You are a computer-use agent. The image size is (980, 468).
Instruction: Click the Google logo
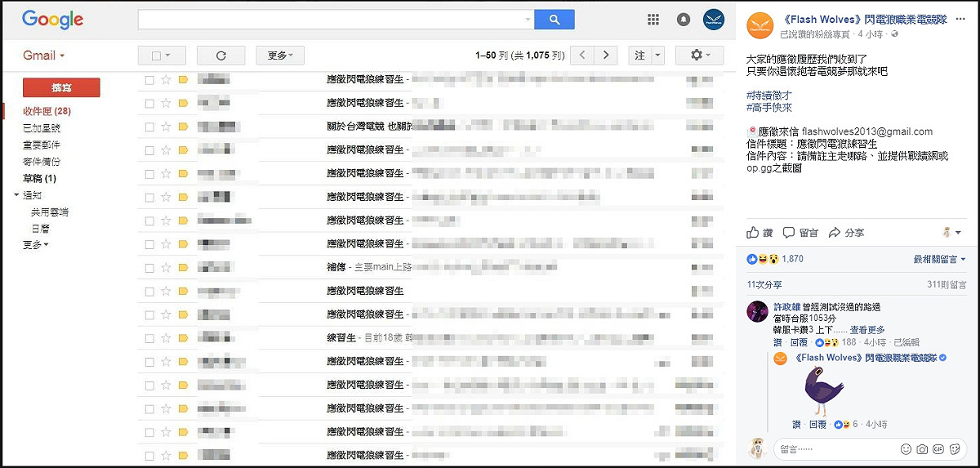[52, 20]
